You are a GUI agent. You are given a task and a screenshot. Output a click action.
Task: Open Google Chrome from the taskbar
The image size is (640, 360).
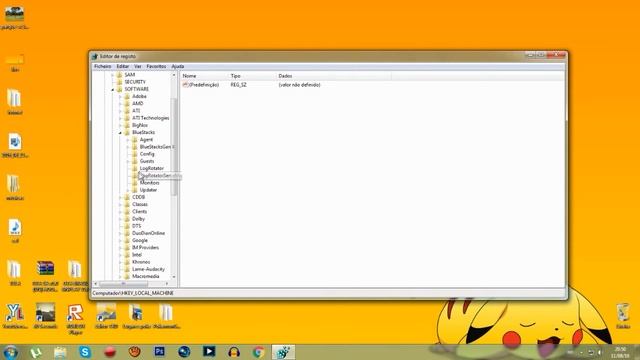click(x=258, y=352)
